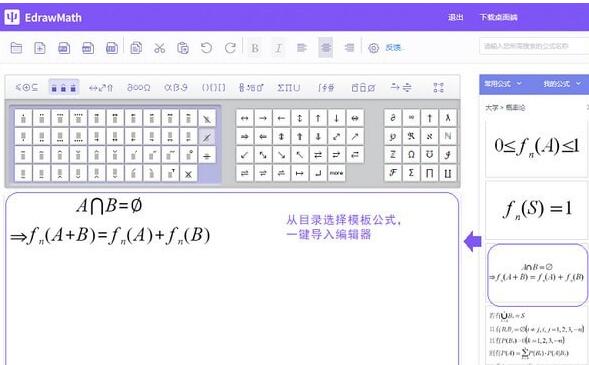The height and width of the screenshot is (365, 589).
Task: Show more arrows with the more button
Action: 337,173
